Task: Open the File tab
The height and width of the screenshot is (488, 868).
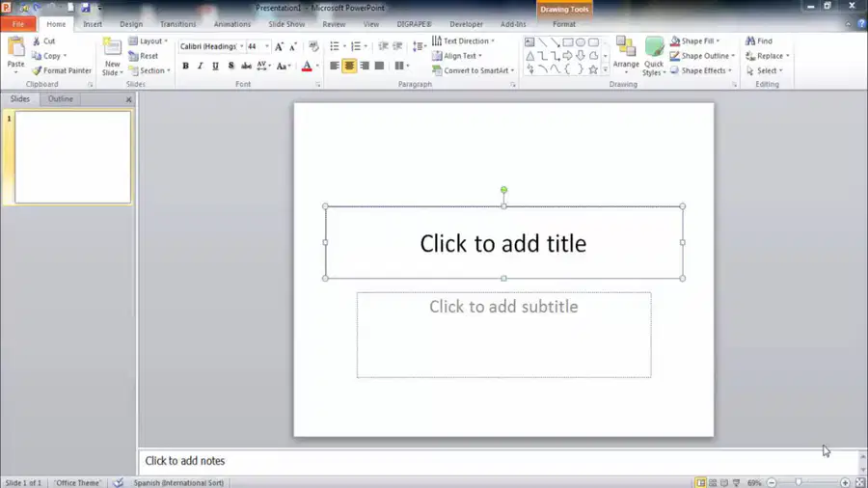Action: [18, 24]
